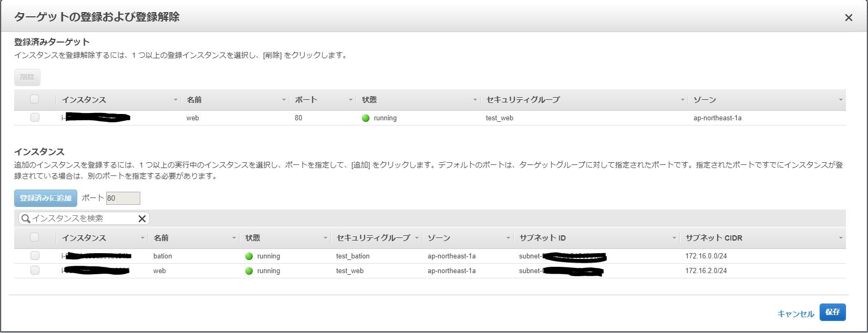Screen dimensions: 868x333
Task: Click web name cell in instances list
Action: click(x=160, y=271)
